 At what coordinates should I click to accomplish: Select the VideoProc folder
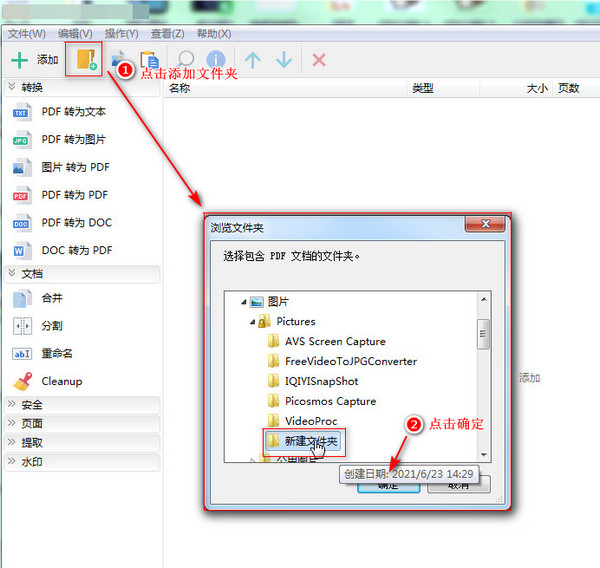pos(303,421)
